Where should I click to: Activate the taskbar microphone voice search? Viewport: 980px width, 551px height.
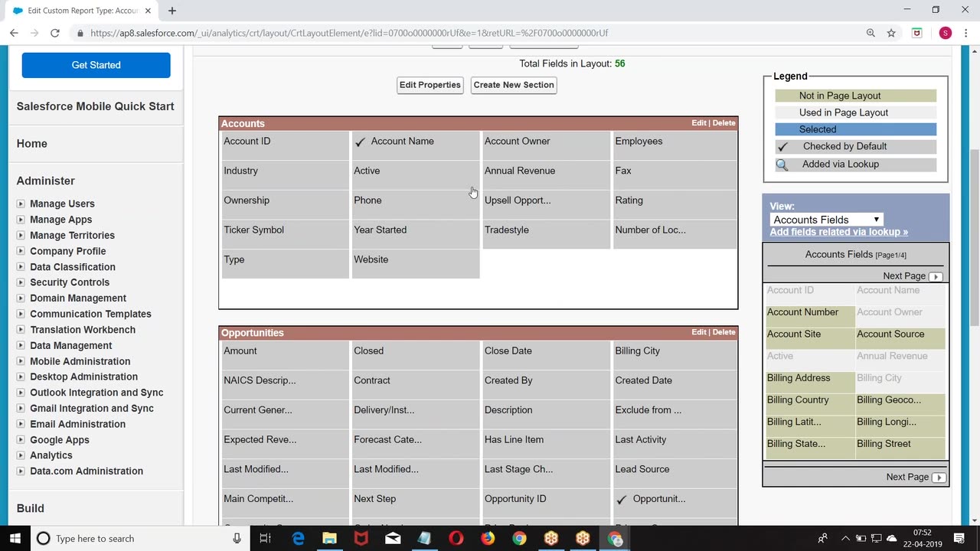point(237,539)
